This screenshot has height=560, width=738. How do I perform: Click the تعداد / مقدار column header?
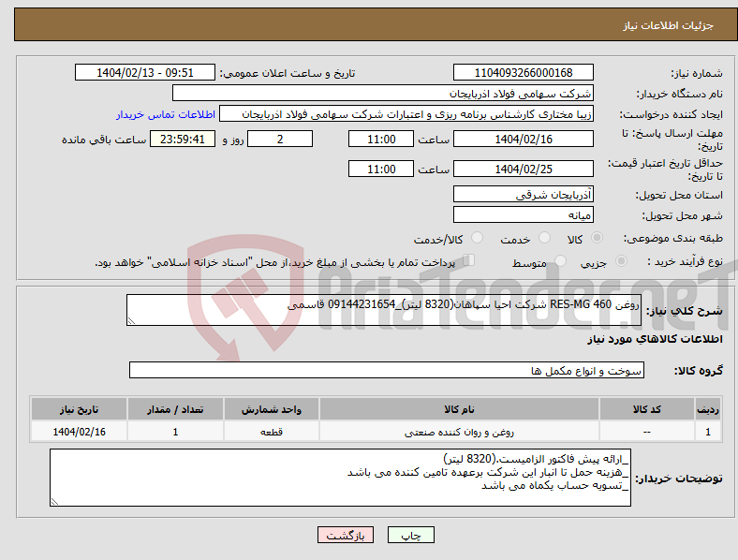pyautogui.click(x=175, y=409)
